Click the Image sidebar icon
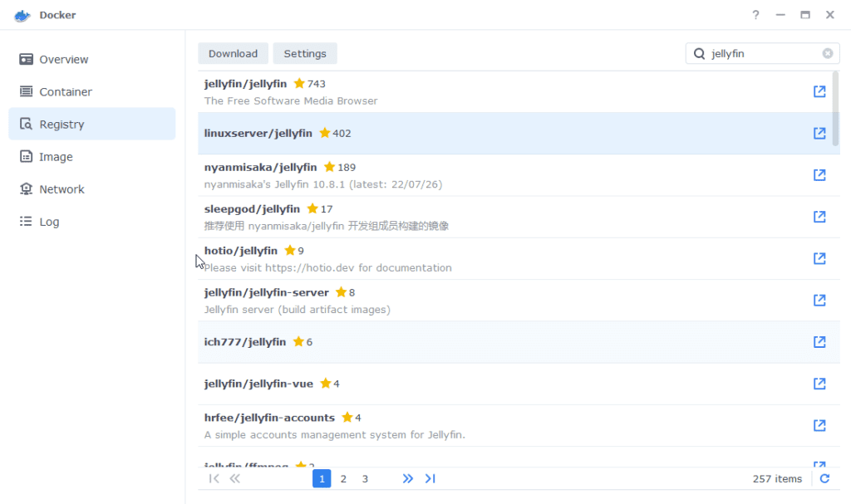Screen dimensions: 851x504 (26, 157)
